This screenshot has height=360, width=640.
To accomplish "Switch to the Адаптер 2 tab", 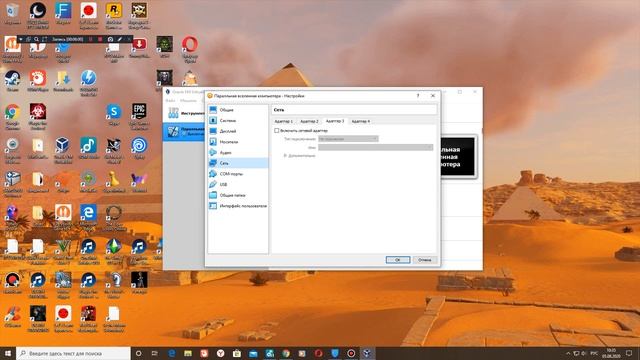I will point(309,121).
